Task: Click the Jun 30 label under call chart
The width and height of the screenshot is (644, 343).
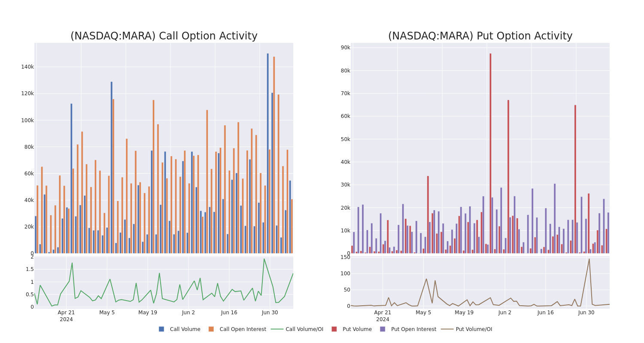Action: point(270,313)
